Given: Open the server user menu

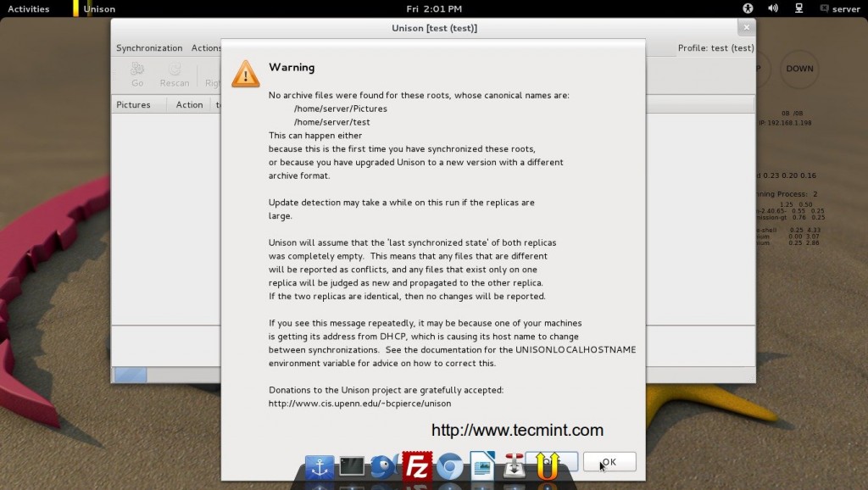Looking at the screenshot, I should click(x=840, y=8).
